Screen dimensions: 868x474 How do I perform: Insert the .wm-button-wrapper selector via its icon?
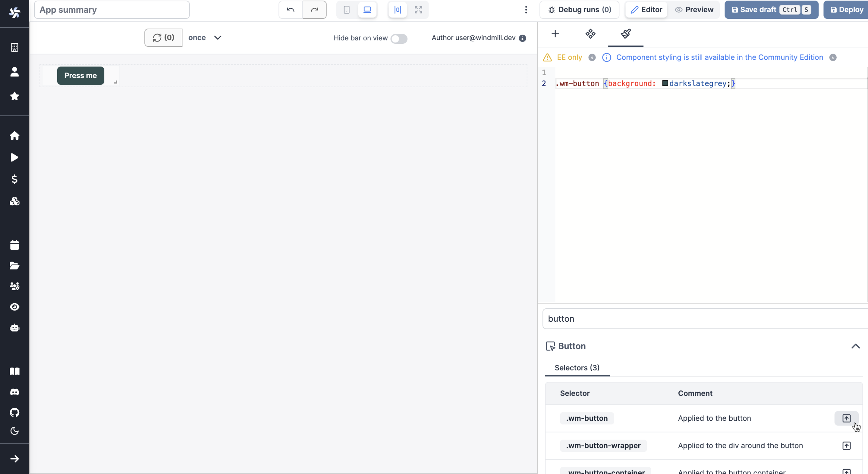click(x=846, y=446)
